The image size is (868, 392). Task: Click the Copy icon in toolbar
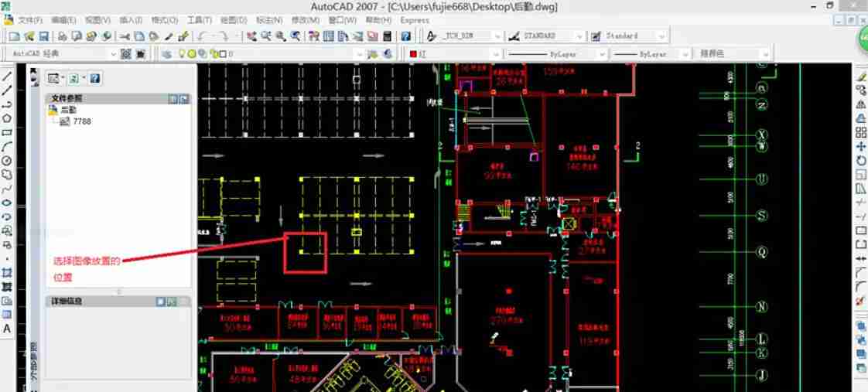[139, 36]
